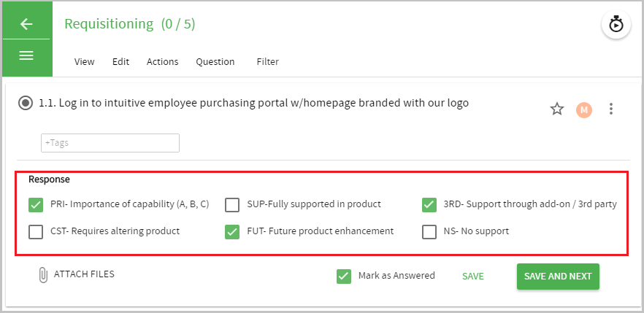This screenshot has width=644, height=313.
Task: Check CST- Requires altering product
Action: [36, 232]
